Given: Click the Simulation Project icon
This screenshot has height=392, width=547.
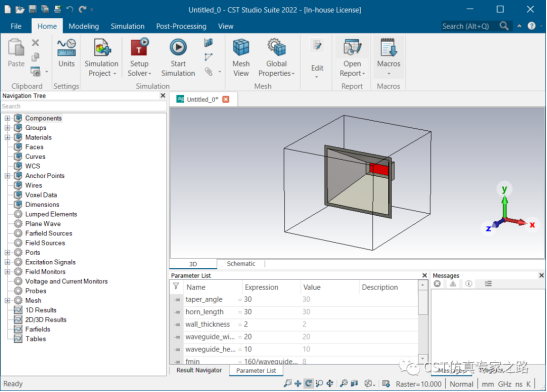Looking at the screenshot, I should point(101,47).
